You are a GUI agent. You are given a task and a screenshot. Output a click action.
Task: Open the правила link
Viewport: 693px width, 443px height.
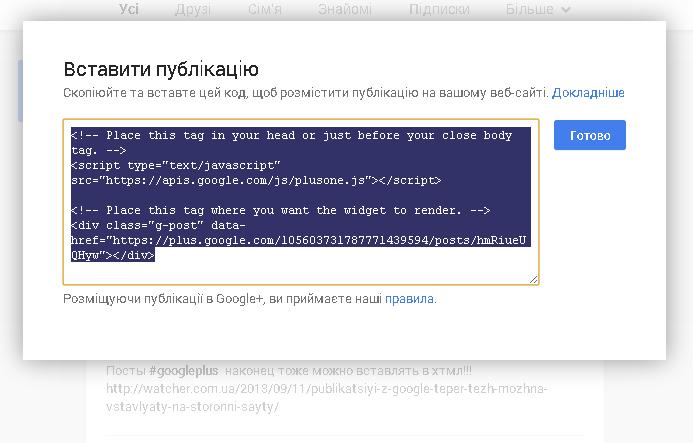tap(409, 299)
